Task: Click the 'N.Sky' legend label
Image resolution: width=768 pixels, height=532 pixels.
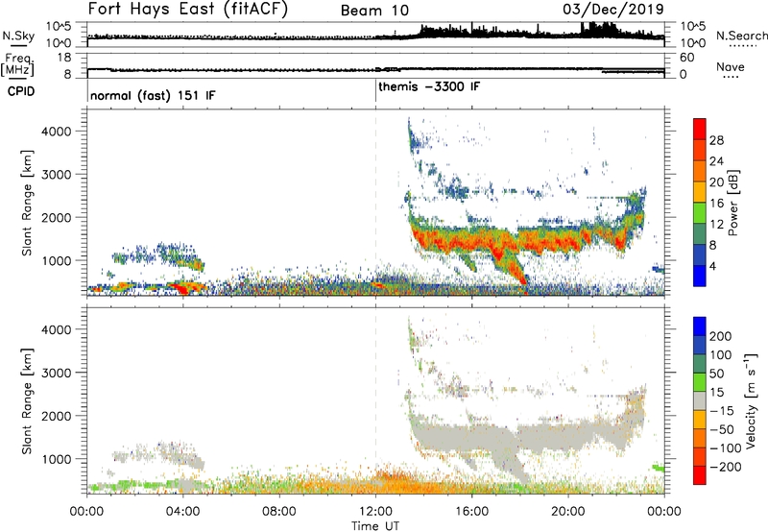Action: (18, 36)
